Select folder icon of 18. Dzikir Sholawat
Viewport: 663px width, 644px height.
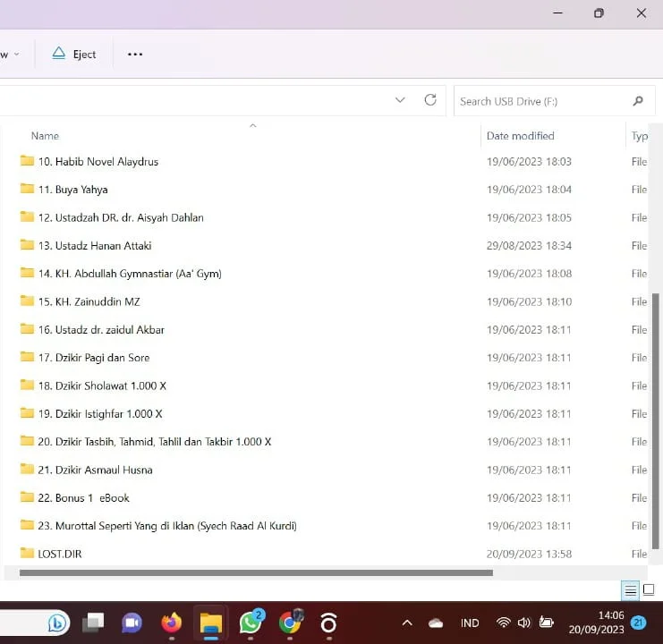(x=27, y=385)
